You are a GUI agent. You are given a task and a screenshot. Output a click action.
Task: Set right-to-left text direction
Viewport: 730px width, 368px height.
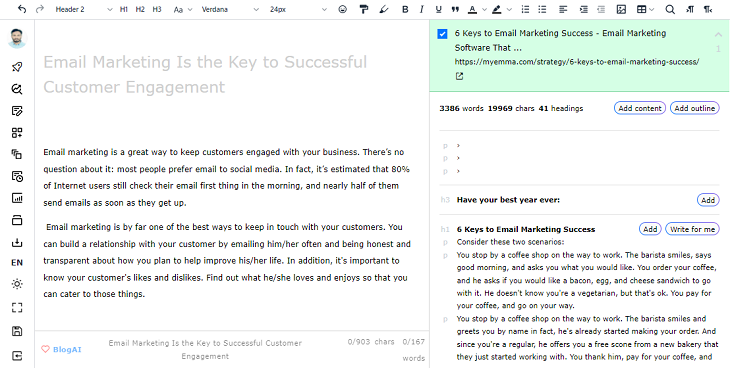(708, 9)
